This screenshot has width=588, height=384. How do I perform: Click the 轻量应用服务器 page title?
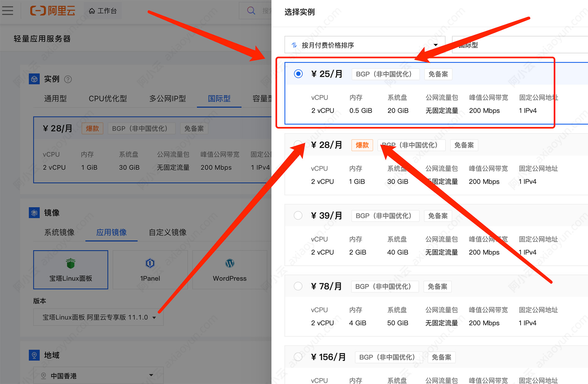[x=42, y=39]
